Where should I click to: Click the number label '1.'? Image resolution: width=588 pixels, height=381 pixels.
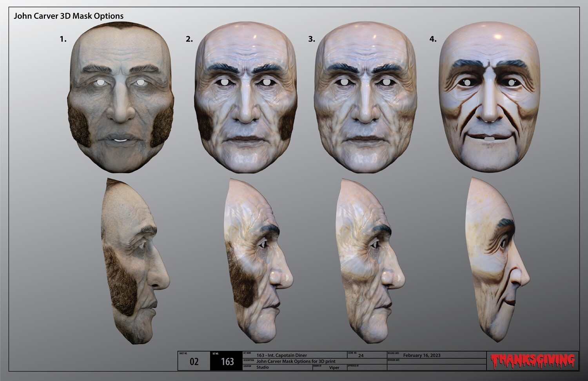[x=63, y=39]
